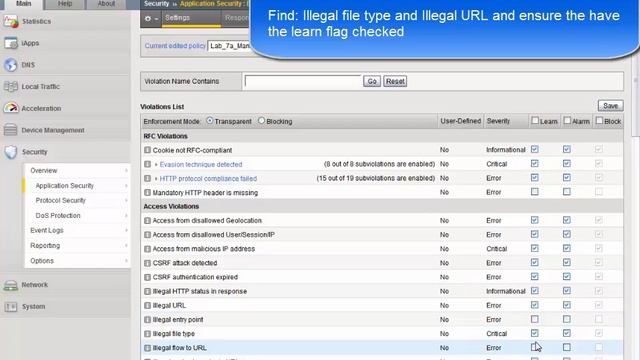
Task: Click info icon beside Access from disallowed Geolocation
Action: [147, 221]
